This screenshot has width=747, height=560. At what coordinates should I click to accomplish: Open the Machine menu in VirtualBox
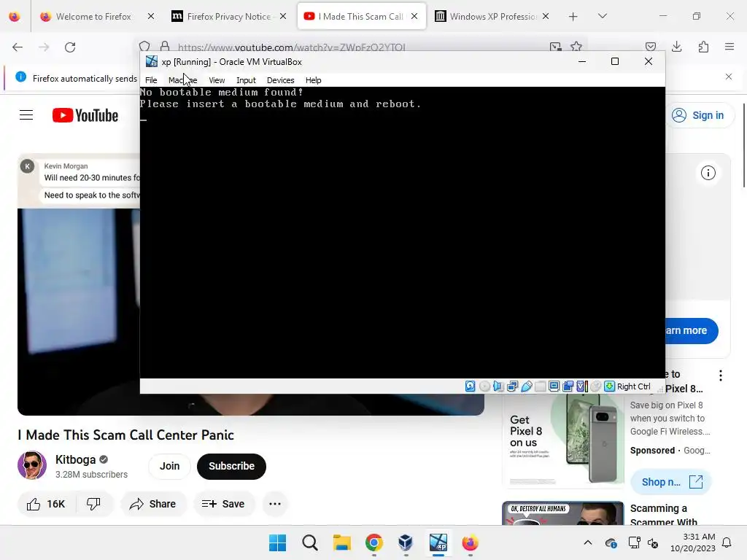[x=182, y=80]
